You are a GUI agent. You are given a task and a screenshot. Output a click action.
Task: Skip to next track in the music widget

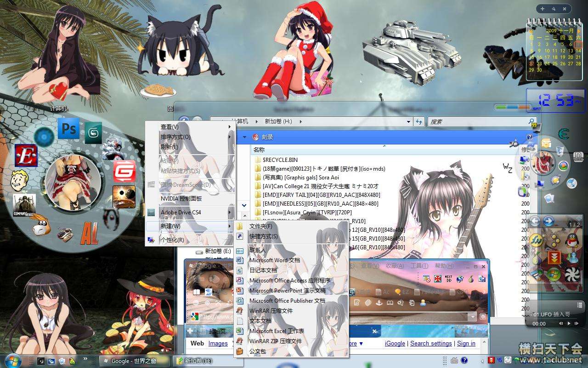click(577, 323)
